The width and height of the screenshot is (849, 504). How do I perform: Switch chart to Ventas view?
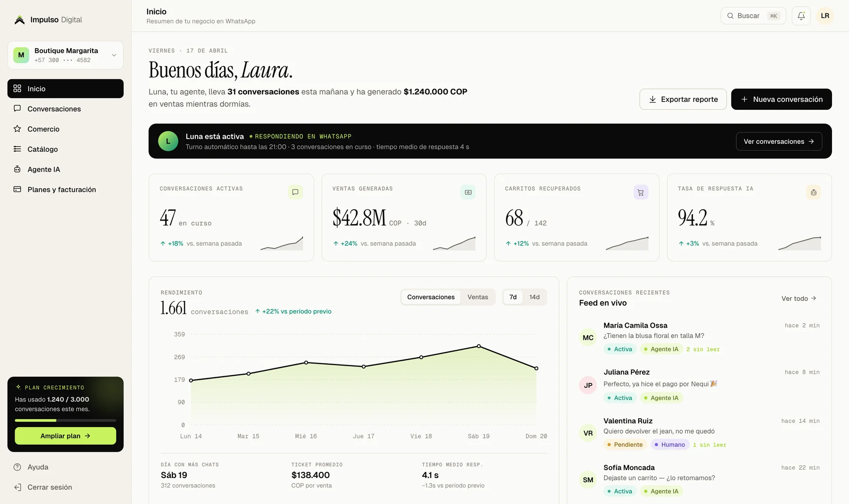(478, 297)
